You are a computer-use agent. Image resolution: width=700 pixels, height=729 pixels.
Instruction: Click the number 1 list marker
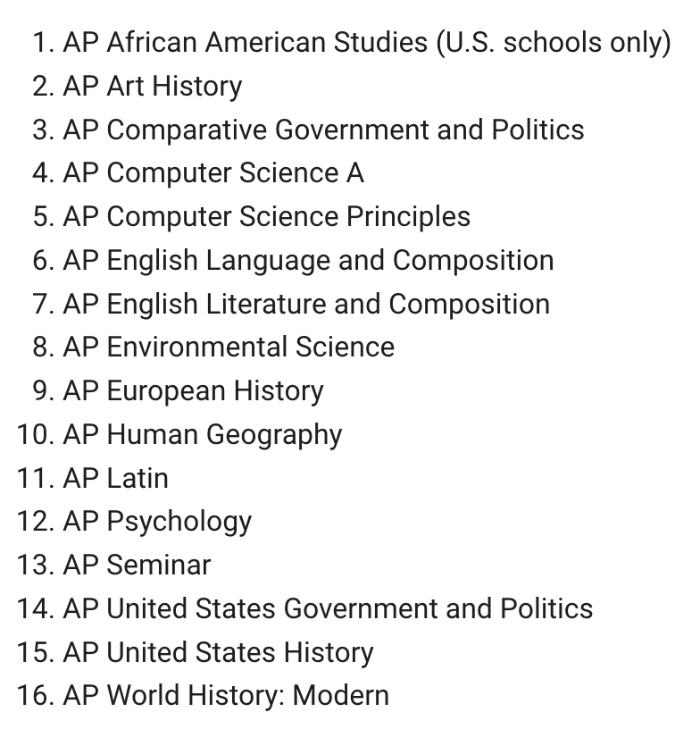point(43,43)
